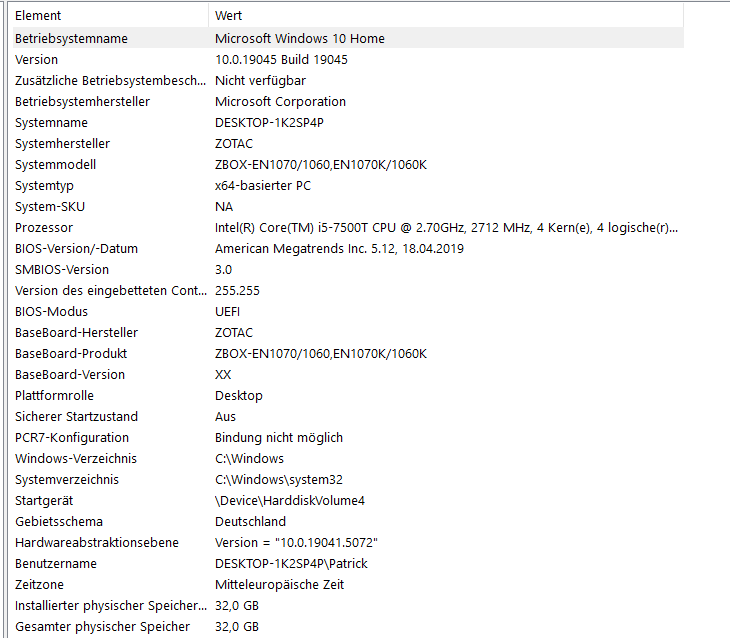Image resolution: width=730 pixels, height=638 pixels.
Task: Select value Deutschland
Action: [x=250, y=521]
